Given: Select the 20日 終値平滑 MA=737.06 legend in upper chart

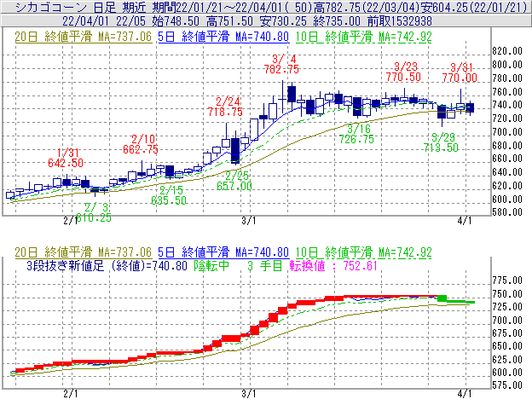Looking at the screenshot, I should [84, 37].
